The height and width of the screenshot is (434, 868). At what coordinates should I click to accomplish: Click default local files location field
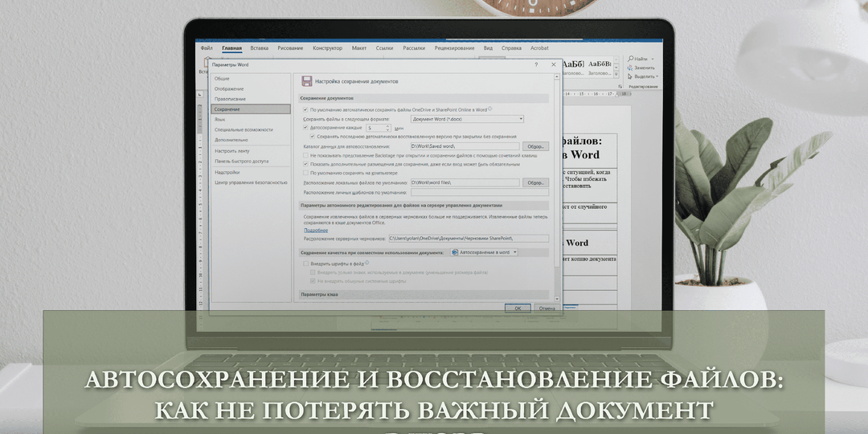pyautogui.click(x=465, y=182)
